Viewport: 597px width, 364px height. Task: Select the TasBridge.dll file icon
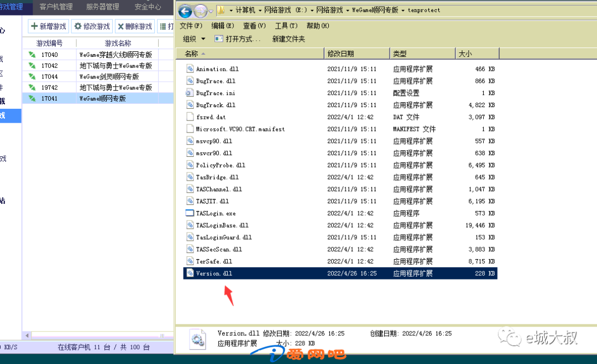(x=190, y=177)
